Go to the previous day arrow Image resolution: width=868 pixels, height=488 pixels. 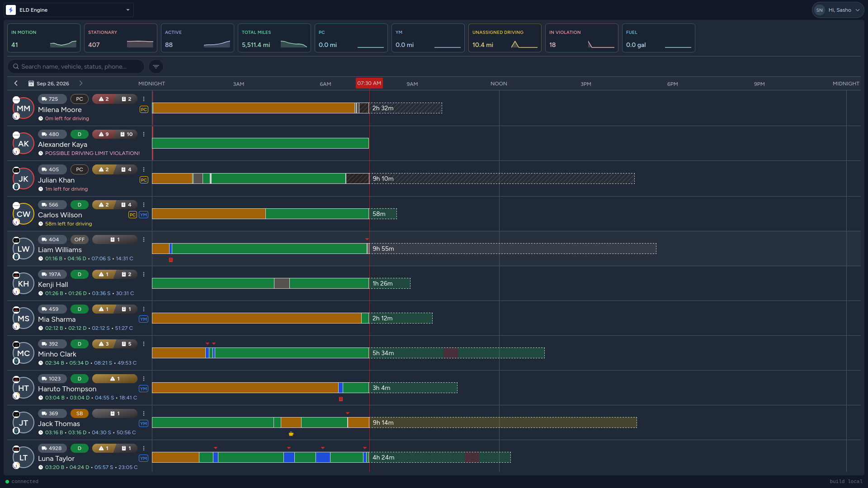tap(16, 83)
